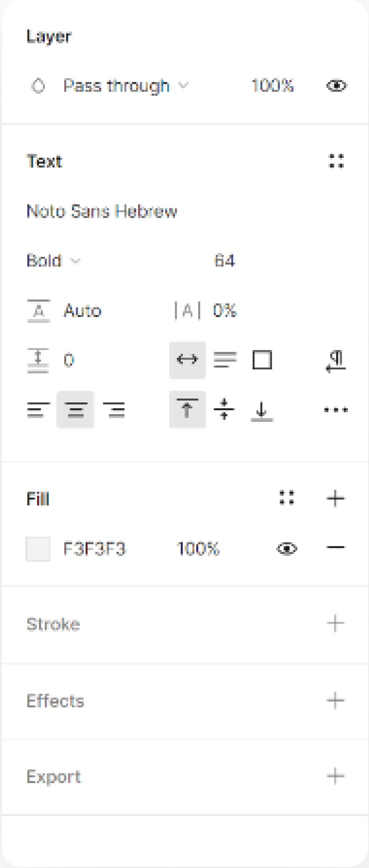This screenshot has height=868, width=369.
Task: Open the Noto Sans Hebrew font picker
Action: [102, 211]
